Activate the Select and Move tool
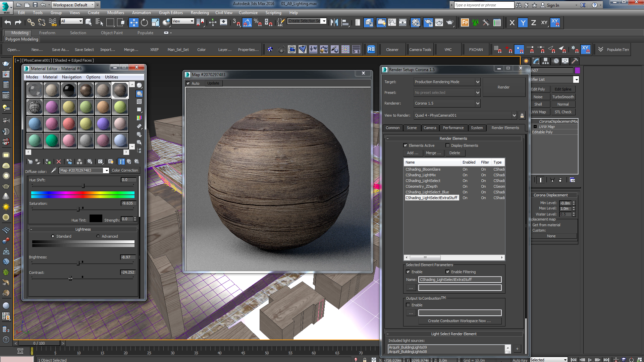 click(133, 22)
